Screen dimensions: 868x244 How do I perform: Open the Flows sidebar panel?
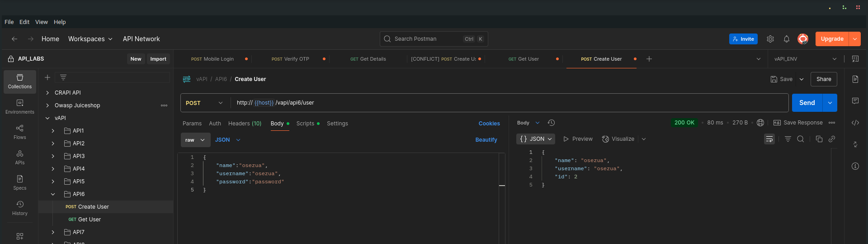pos(20,132)
